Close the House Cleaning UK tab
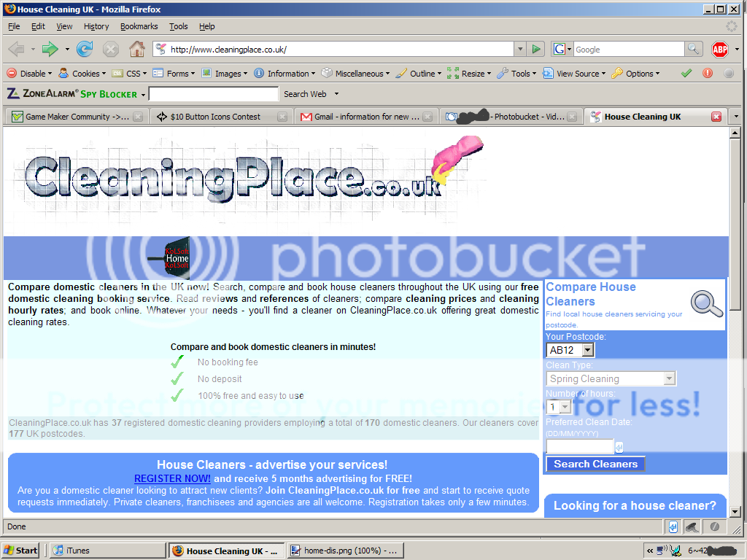 716,117
